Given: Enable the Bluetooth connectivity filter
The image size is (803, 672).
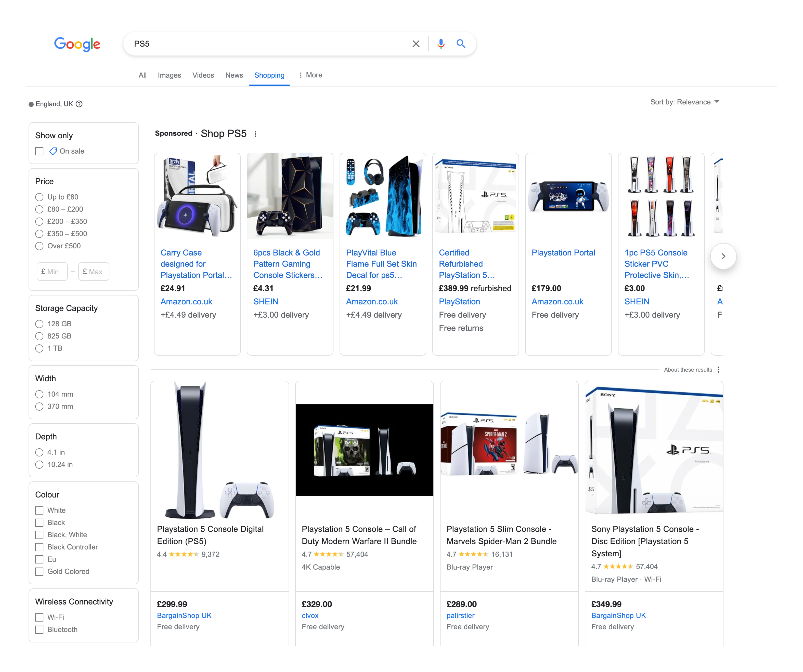Looking at the screenshot, I should pos(39,630).
